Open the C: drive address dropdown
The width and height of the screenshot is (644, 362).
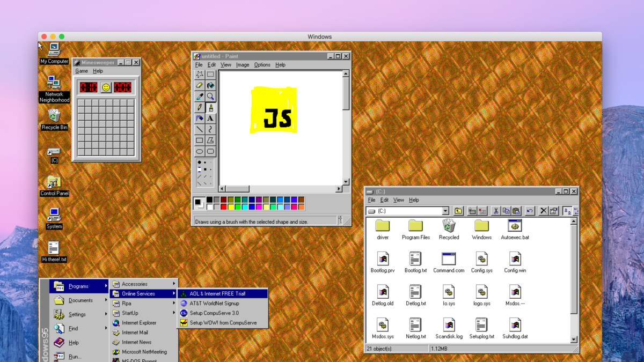coord(445,211)
